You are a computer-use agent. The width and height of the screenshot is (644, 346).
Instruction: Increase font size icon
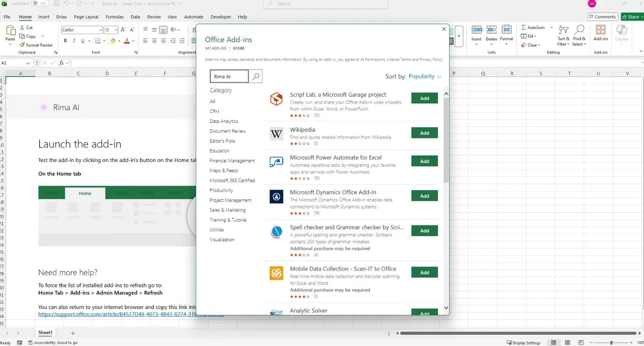123,30
